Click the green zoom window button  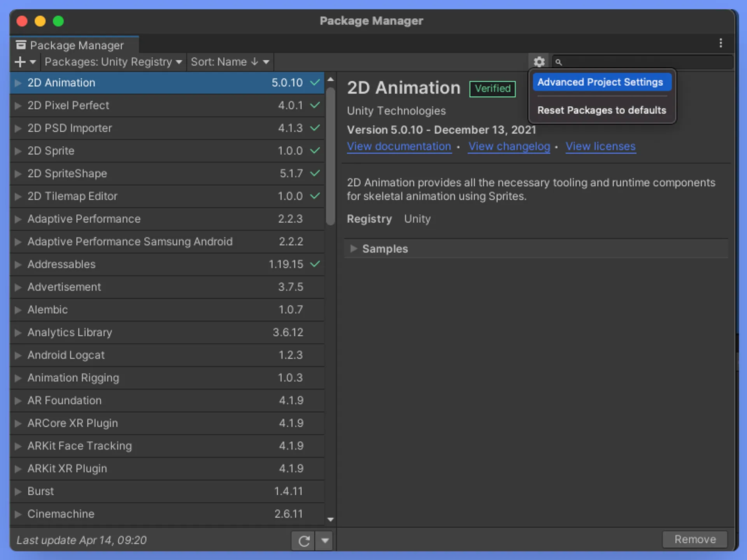[58, 21]
